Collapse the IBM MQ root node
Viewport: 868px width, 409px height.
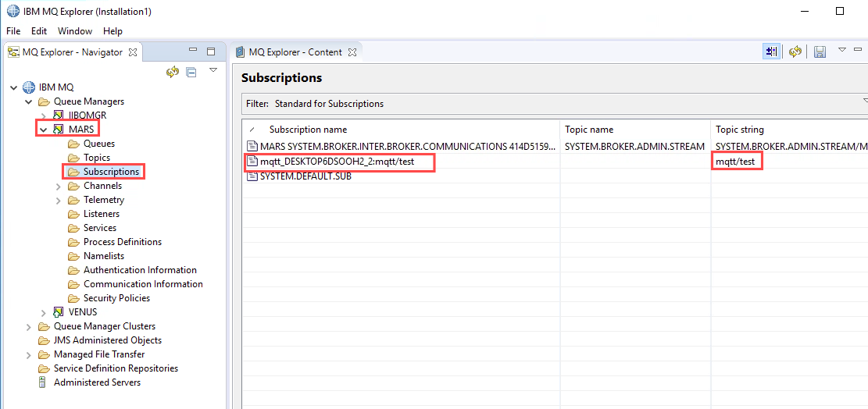pos(14,88)
